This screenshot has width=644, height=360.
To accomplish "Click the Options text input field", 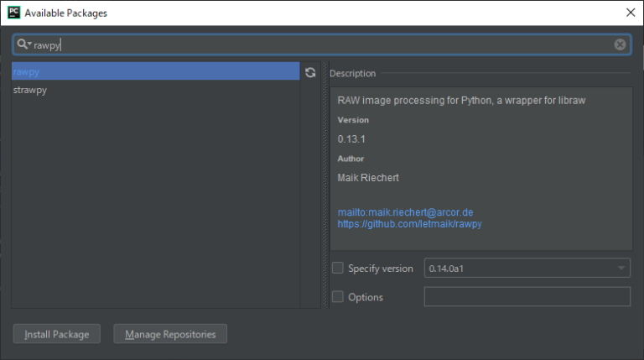I will click(x=527, y=297).
